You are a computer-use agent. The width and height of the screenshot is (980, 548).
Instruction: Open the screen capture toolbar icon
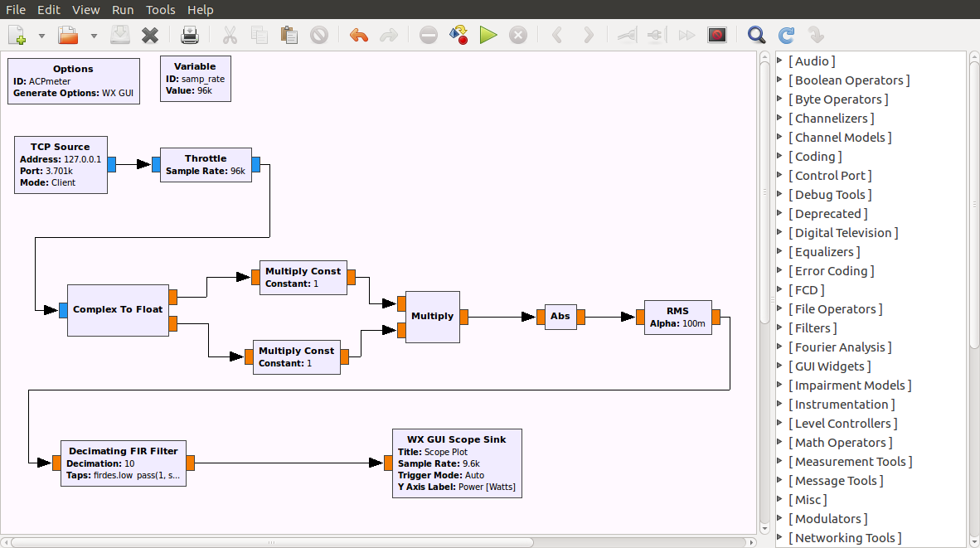[717, 36]
